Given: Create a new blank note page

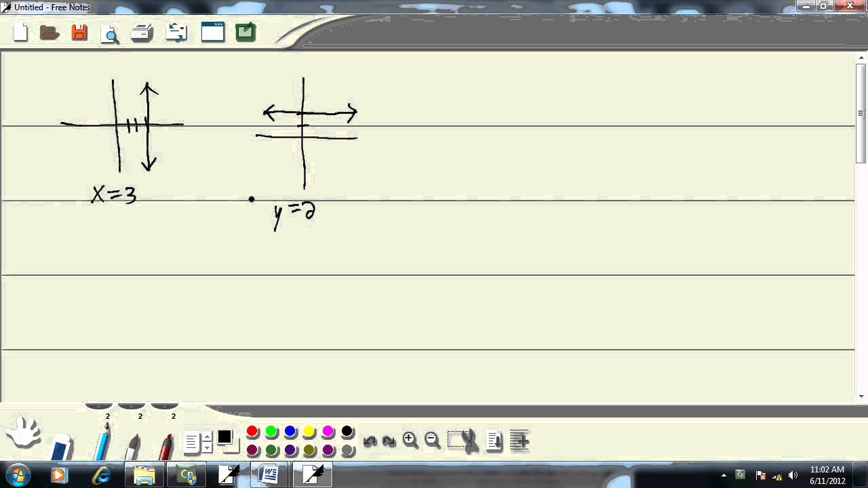Looking at the screenshot, I should coord(21,32).
